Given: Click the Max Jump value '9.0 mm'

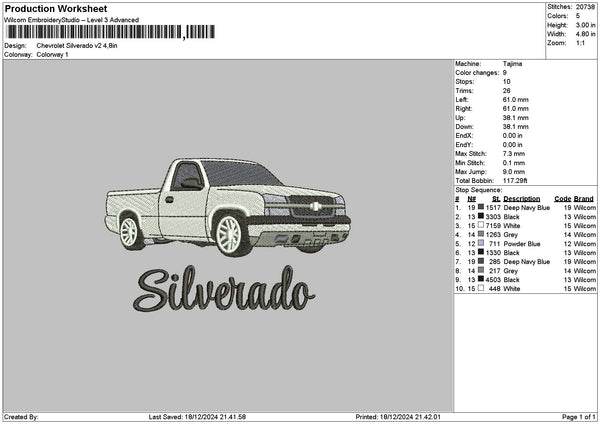Looking at the screenshot, I should point(514,172).
